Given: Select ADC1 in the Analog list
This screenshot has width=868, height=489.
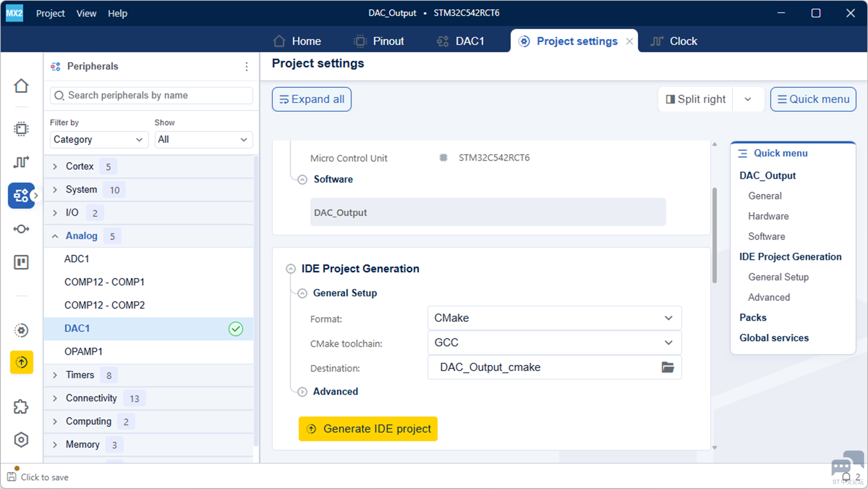Looking at the screenshot, I should [149, 259].
